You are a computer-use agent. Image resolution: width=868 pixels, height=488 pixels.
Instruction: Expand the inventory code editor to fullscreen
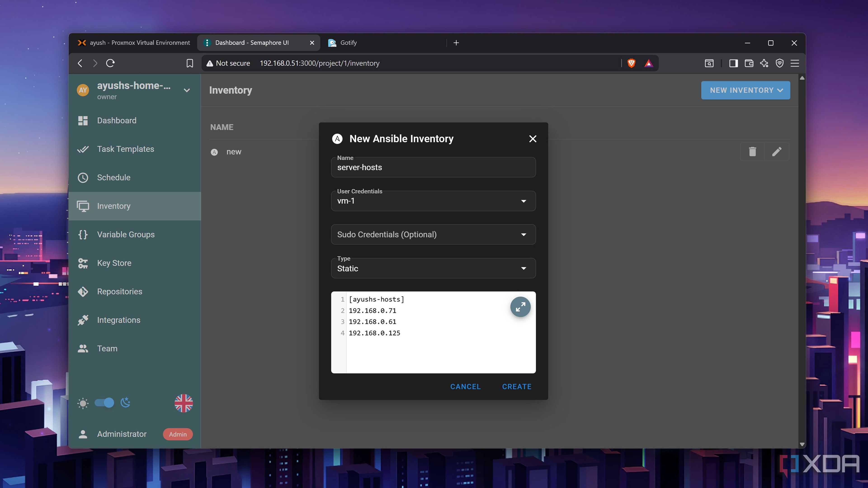[x=520, y=307]
